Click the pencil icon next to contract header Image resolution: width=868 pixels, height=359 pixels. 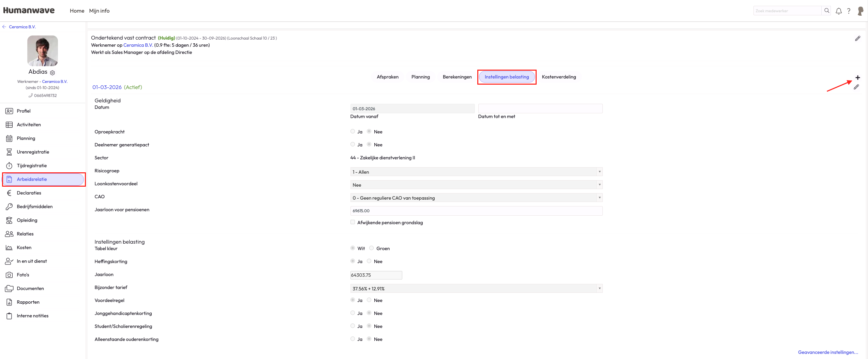click(857, 39)
